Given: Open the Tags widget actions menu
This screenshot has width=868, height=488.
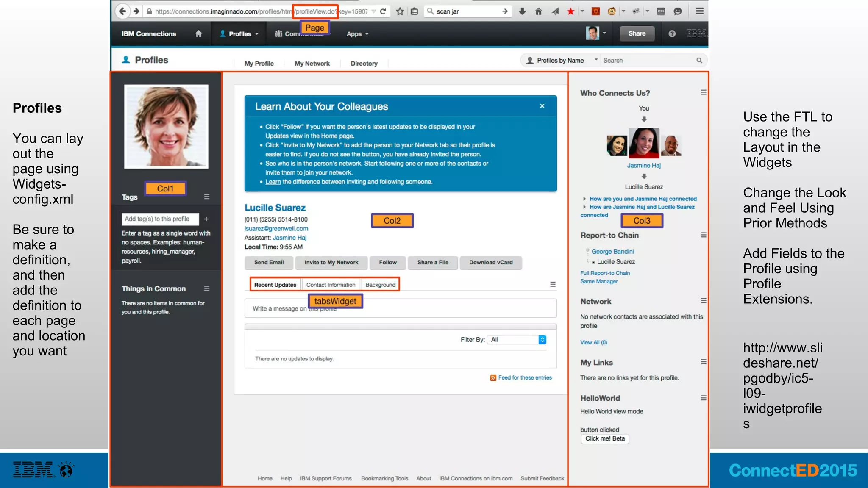Looking at the screenshot, I should [x=207, y=197].
